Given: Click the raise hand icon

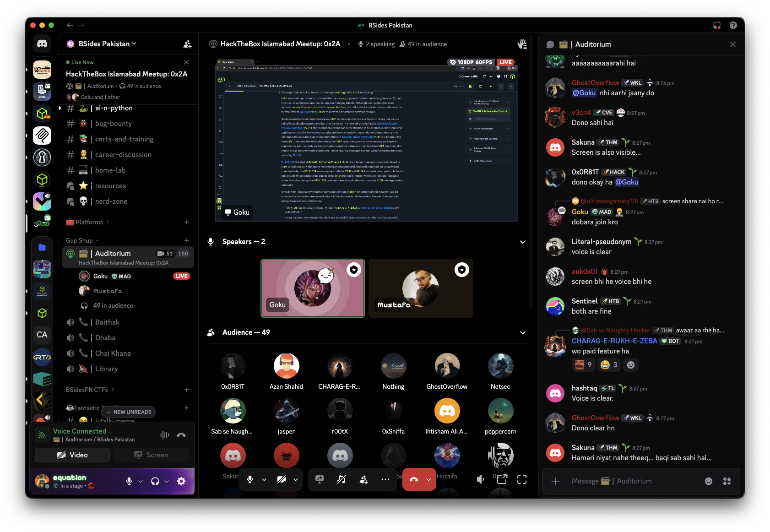Looking at the screenshot, I should [x=522, y=44].
